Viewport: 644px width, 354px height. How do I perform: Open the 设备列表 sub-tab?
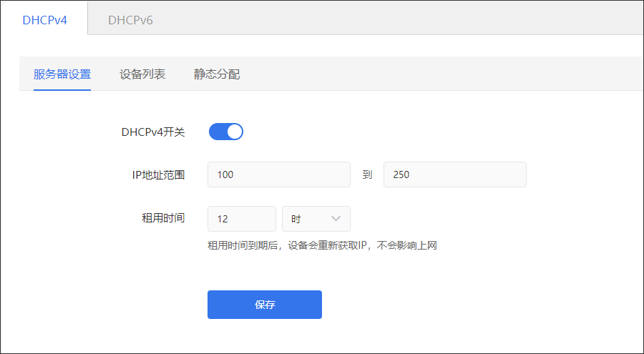[142, 74]
